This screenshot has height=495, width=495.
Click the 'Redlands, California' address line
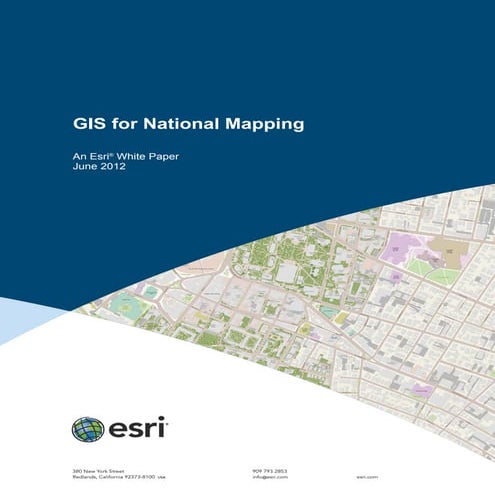point(119,477)
